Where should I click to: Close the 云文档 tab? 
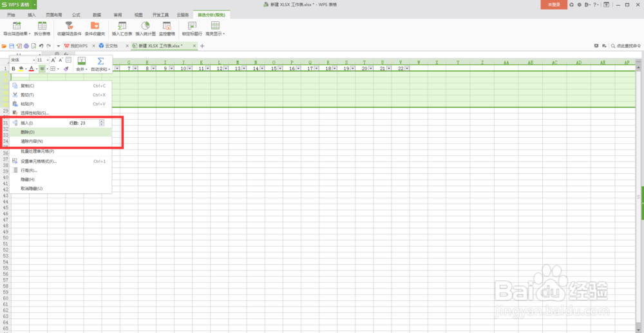[x=128, y=46]
